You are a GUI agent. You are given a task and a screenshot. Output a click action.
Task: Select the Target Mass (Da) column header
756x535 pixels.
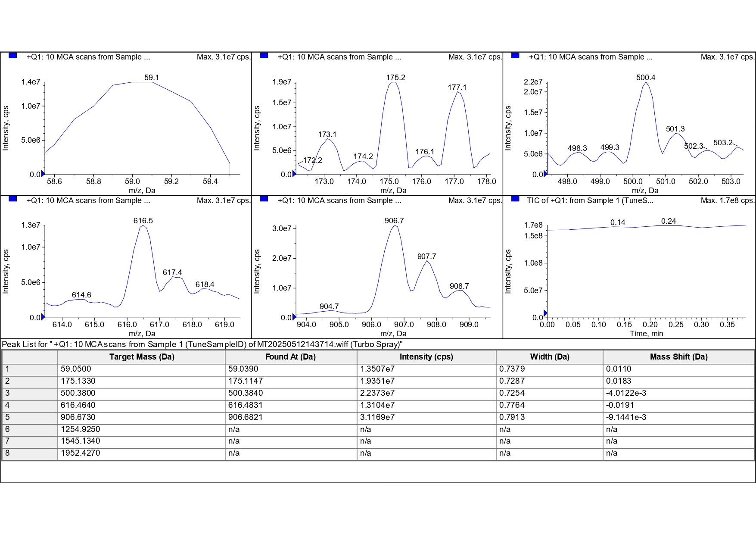click(141, 357)
